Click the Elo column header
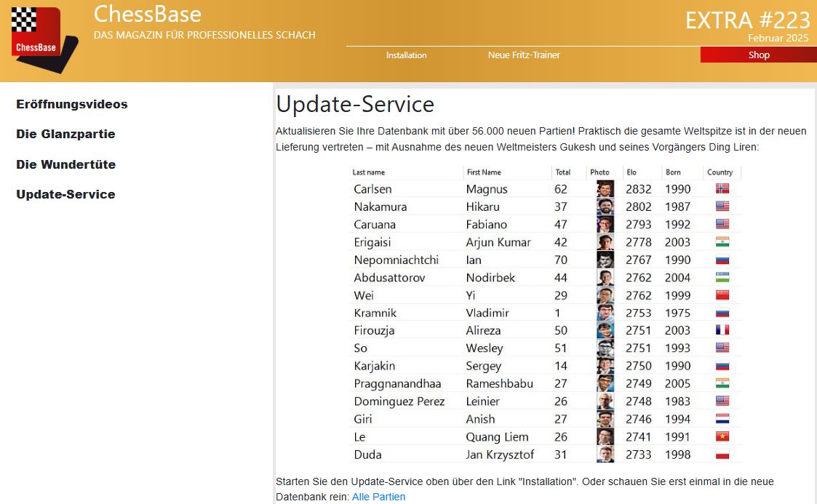 point(631,172)
